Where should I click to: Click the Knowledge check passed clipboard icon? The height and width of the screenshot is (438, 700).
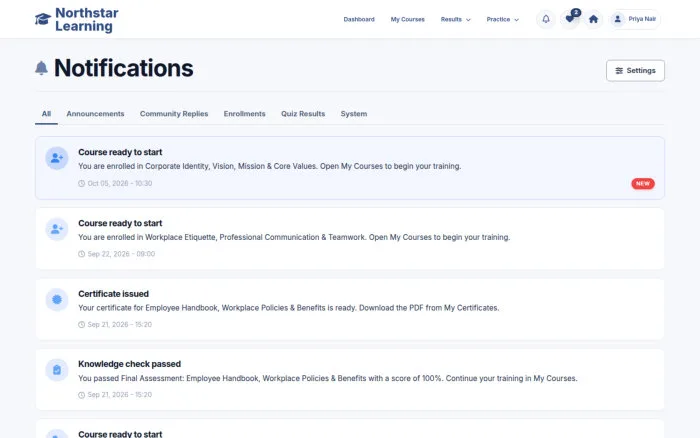[57, 370]
